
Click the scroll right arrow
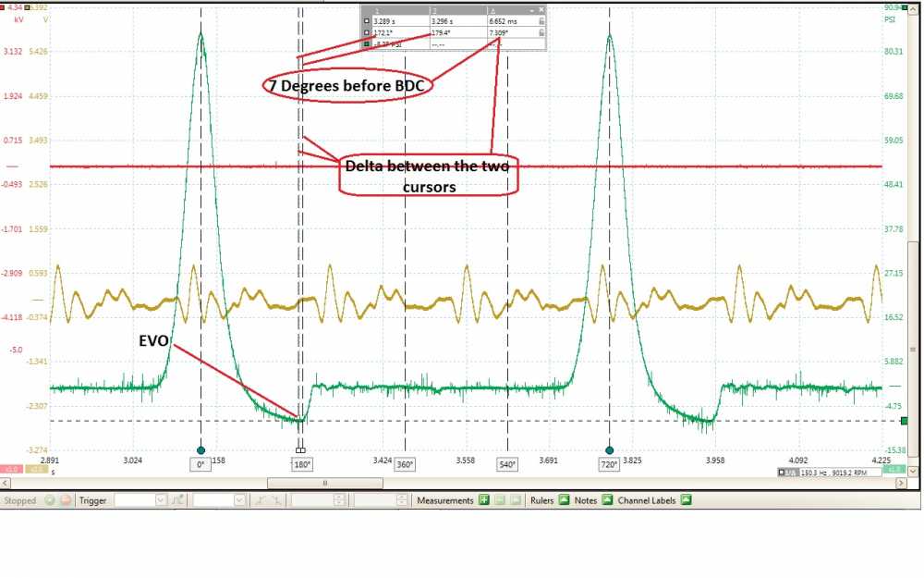click(901, 483)
